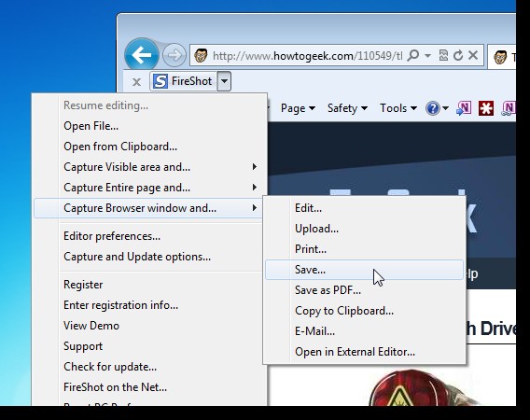
Task: Select Support menu entry
Action: (x=148, y=346)
